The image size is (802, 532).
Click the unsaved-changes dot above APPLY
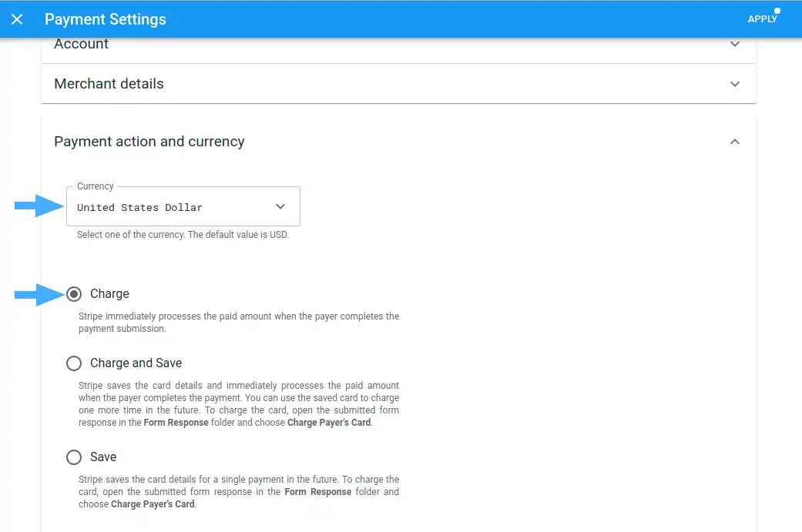[x=775, y=8]
